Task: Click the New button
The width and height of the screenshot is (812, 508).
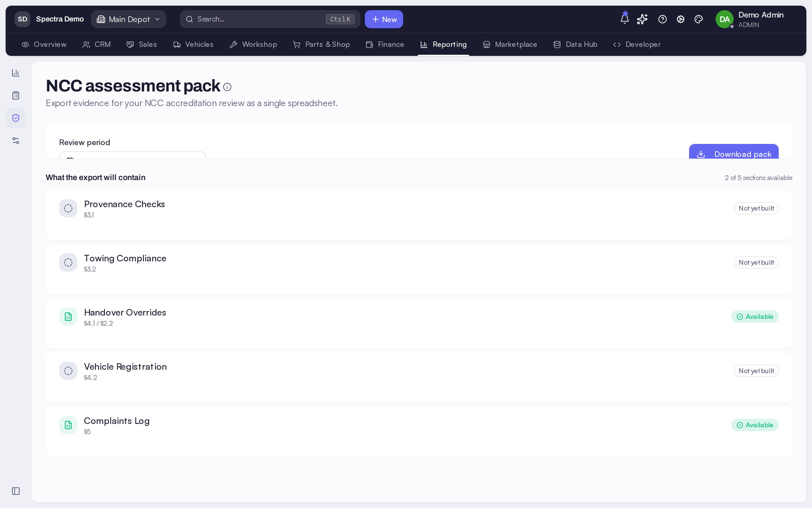Action: click(384, 19)
